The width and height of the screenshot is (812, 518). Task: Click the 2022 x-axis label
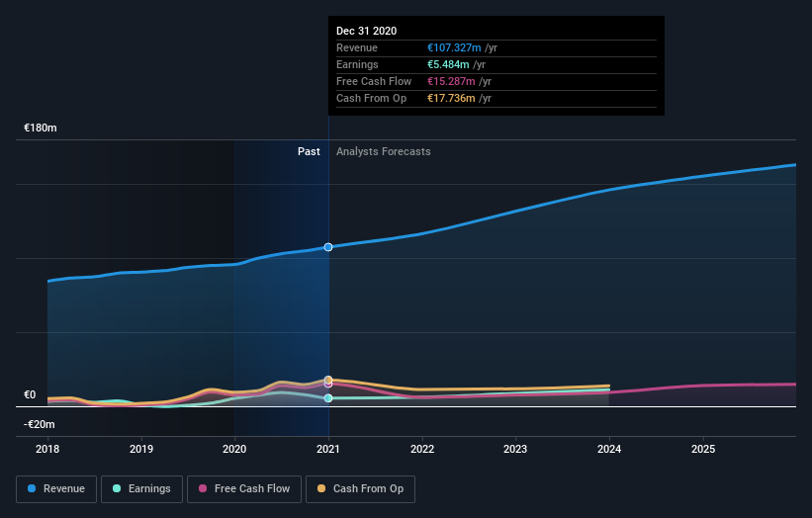(x=422, y=449)
